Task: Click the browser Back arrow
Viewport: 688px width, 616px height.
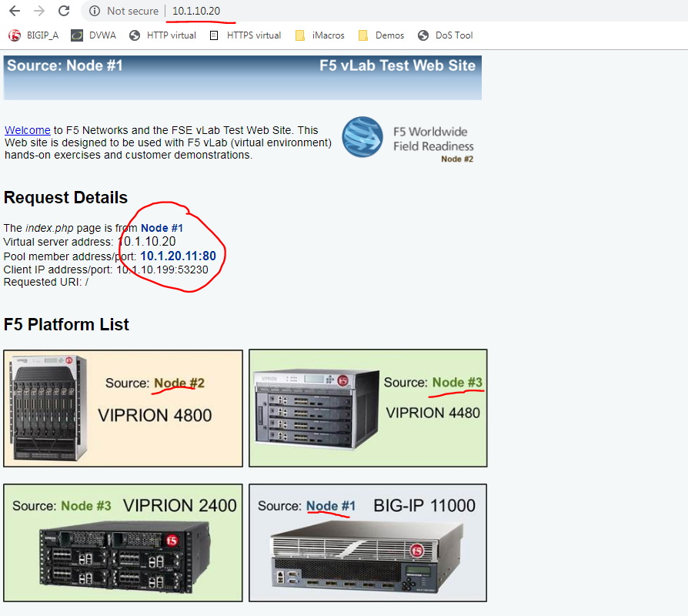Action: pos(15,11)
